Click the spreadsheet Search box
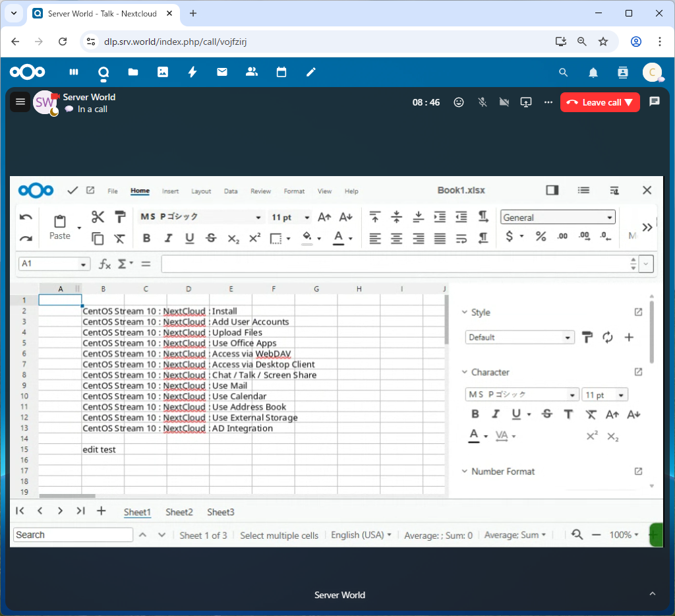 point(73,535)
